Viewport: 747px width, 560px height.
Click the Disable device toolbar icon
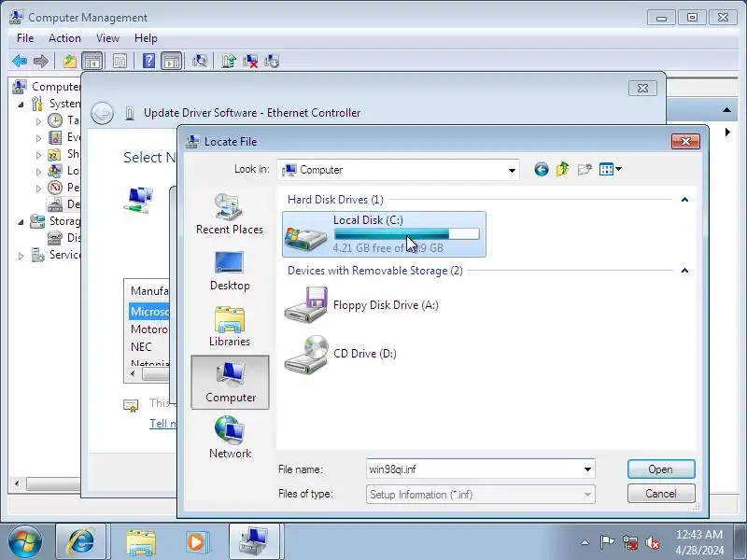[x=272, y=61]
